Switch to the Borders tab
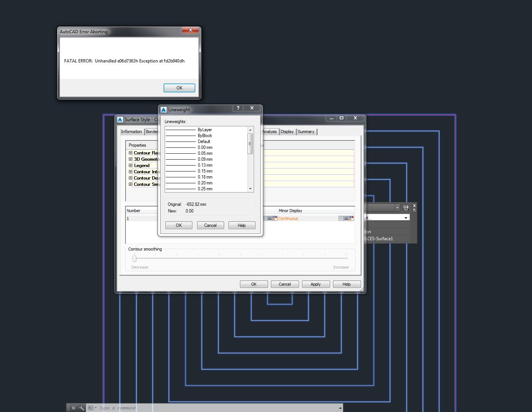This screenshot has height=412, width=532. coord(152,132)
